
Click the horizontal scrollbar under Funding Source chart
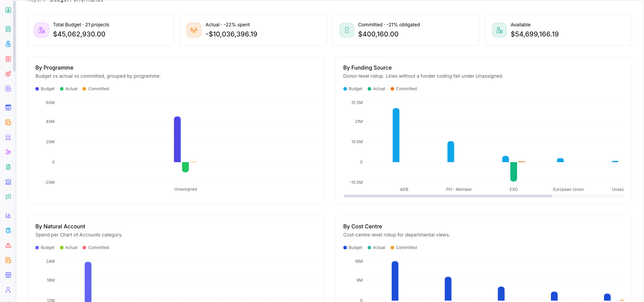(x=448, y=196)
